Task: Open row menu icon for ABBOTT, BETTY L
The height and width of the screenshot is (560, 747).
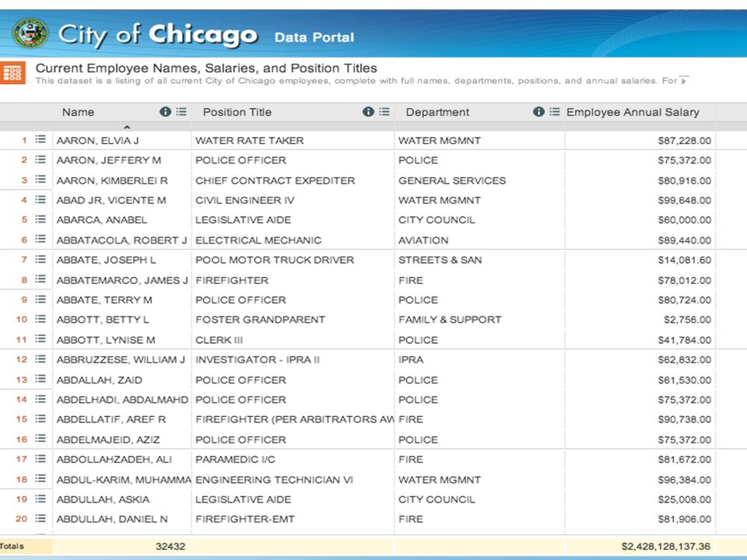Action: [x=40, y=319]
